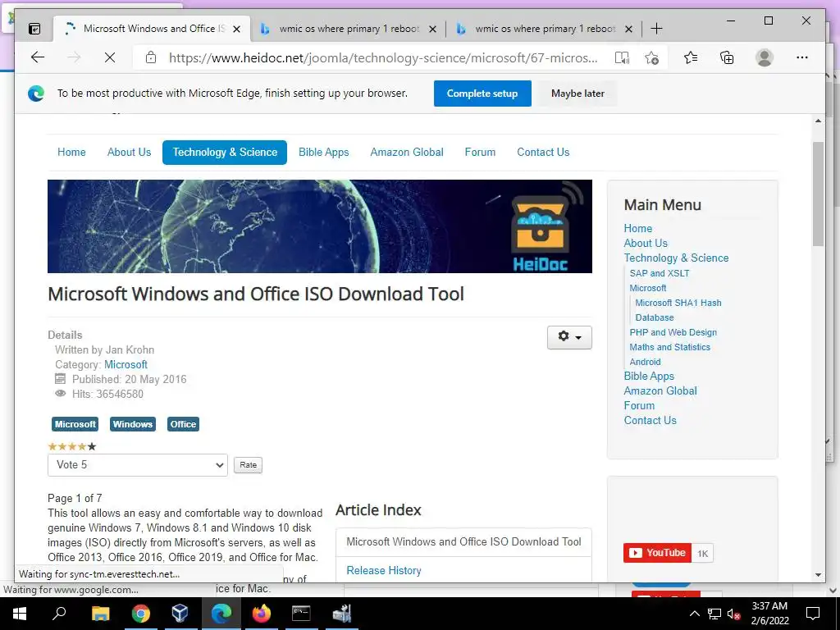Show hidden system tray icons

pyautogui.click(x=694, y=614)
